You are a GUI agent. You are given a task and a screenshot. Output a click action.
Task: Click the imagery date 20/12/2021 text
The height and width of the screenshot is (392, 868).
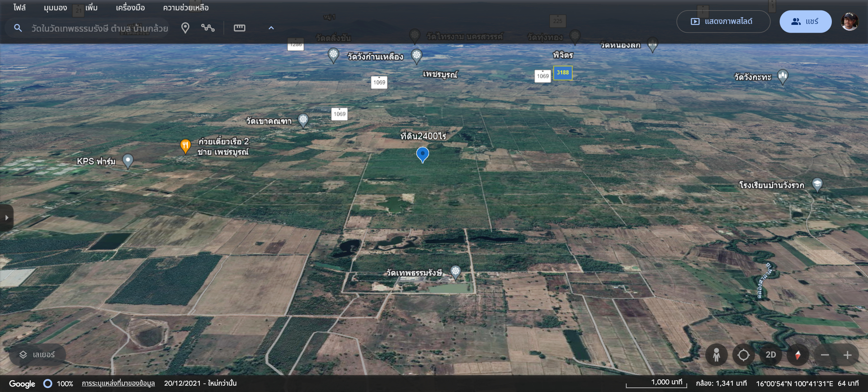(x=200, y=383)
